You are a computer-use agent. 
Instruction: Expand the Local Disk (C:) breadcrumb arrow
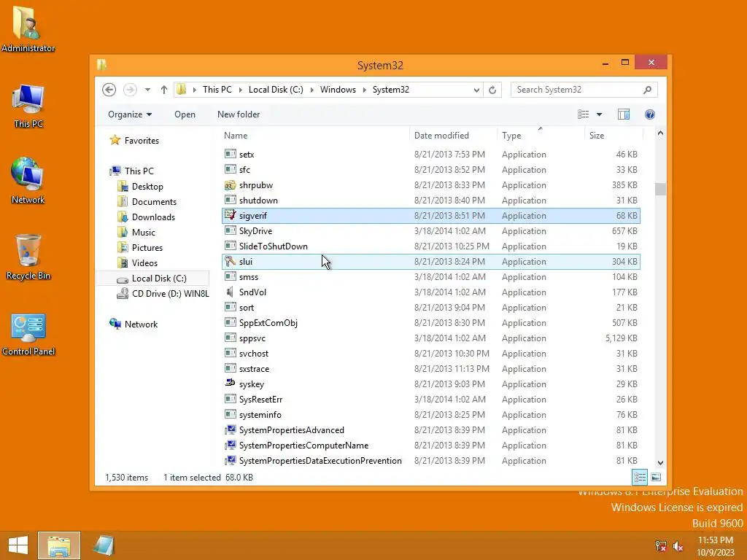[311, 90]
